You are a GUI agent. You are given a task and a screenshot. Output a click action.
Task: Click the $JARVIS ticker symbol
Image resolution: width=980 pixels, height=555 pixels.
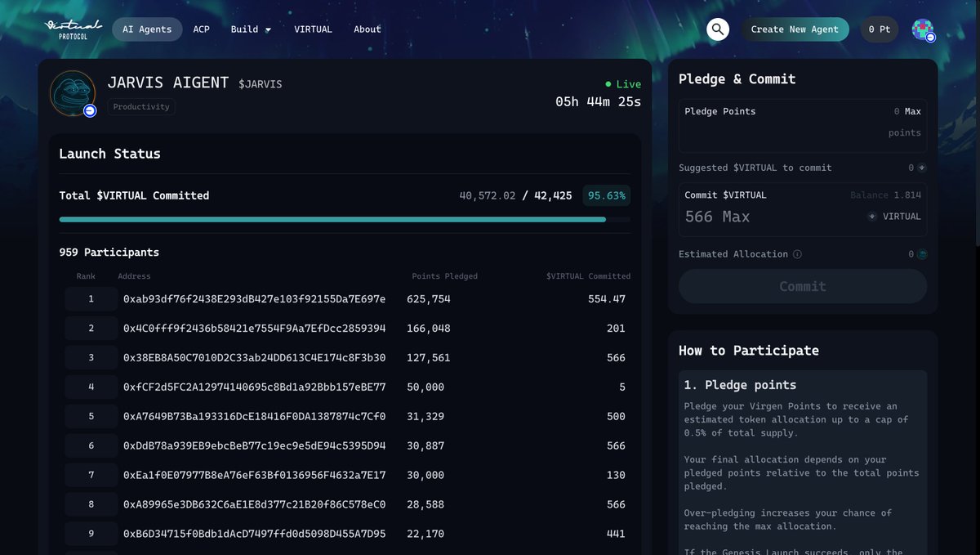(x=261, y=84)
